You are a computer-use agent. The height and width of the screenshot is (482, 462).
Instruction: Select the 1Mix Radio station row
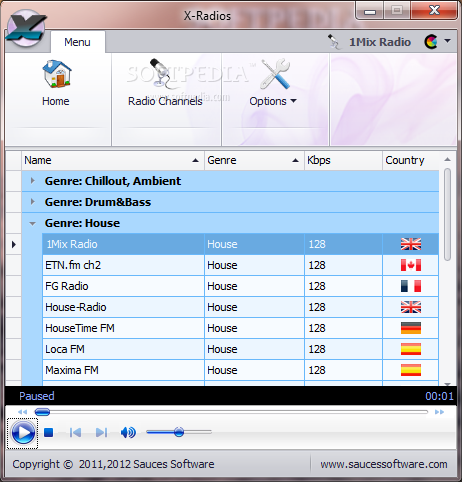(x=240, y=244)
